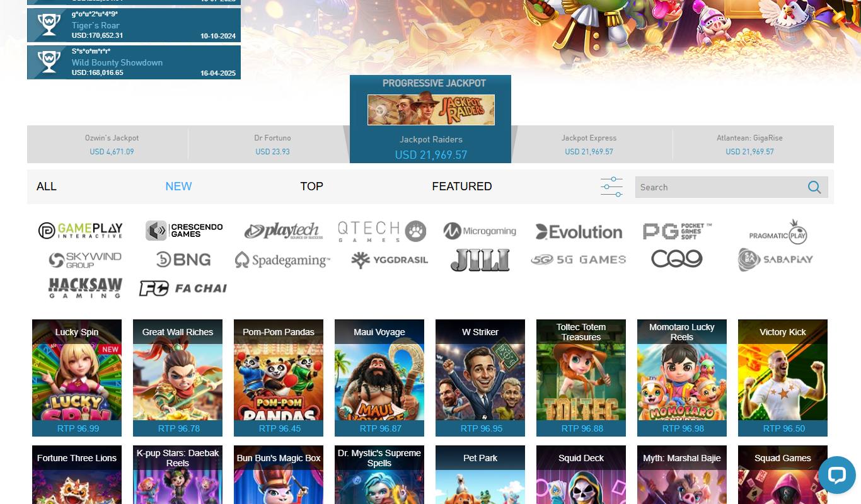
Task: Select the CQ9 provider logo
Action: (676, 259)
